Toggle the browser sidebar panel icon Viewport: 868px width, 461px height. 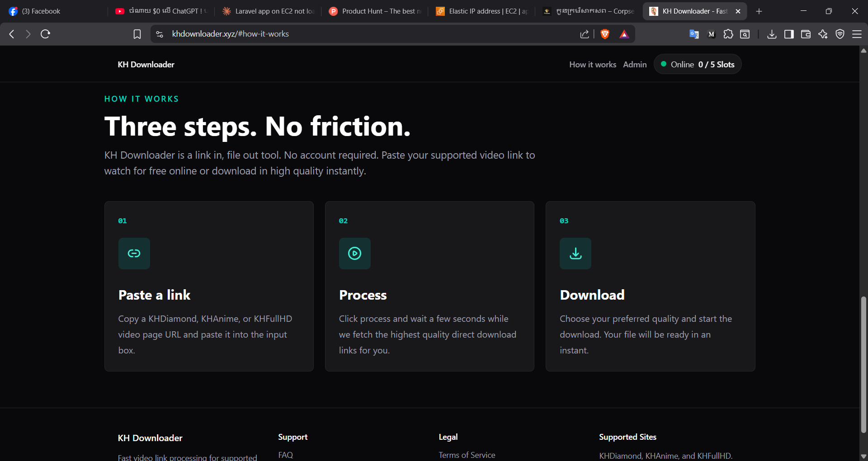click(789, 34)
